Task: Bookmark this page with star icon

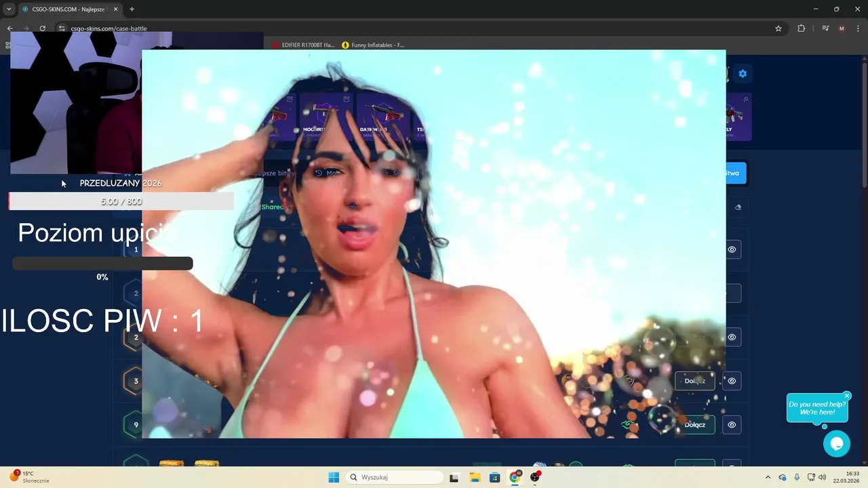Action: pos(778,28)
